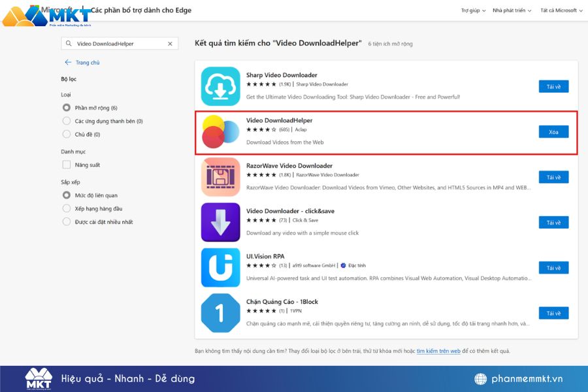Select the Phần mở rộng (6) radio
Viewport: 588px width, 392px height.
(67, 108)
